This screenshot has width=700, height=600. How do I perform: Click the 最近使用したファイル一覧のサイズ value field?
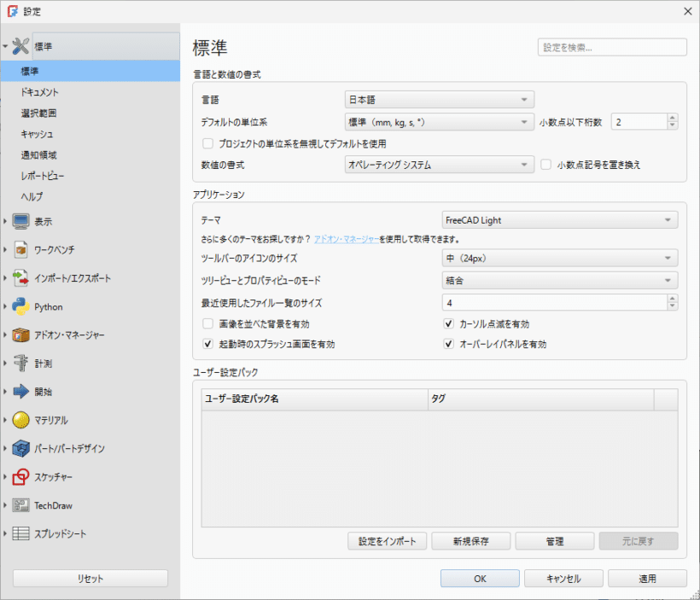click(x=555, y=303)
